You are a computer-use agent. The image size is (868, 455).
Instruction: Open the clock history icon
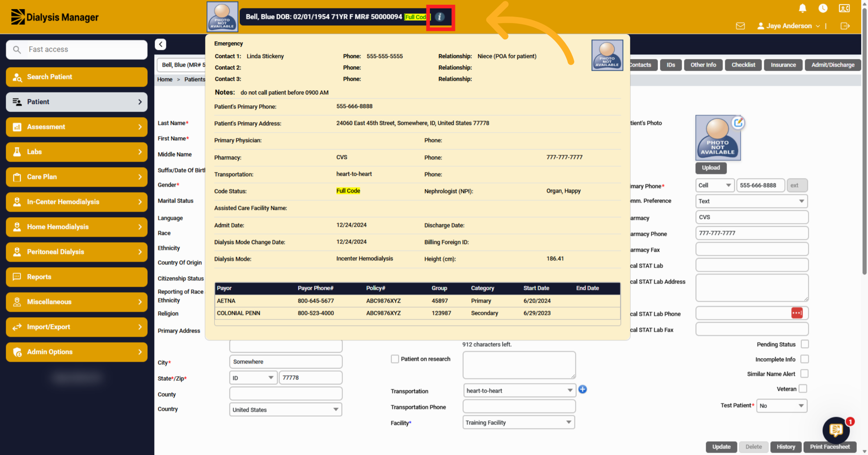pyautogui.click(x=823, y=8)
